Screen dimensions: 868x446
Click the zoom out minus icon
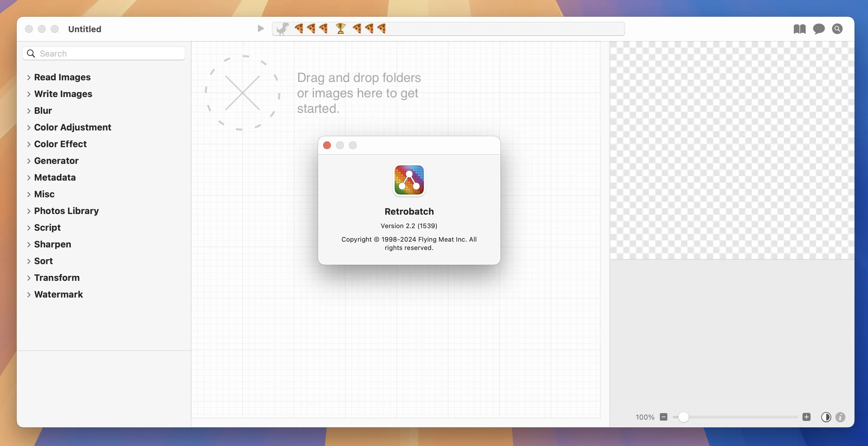[x=663, y=417]
